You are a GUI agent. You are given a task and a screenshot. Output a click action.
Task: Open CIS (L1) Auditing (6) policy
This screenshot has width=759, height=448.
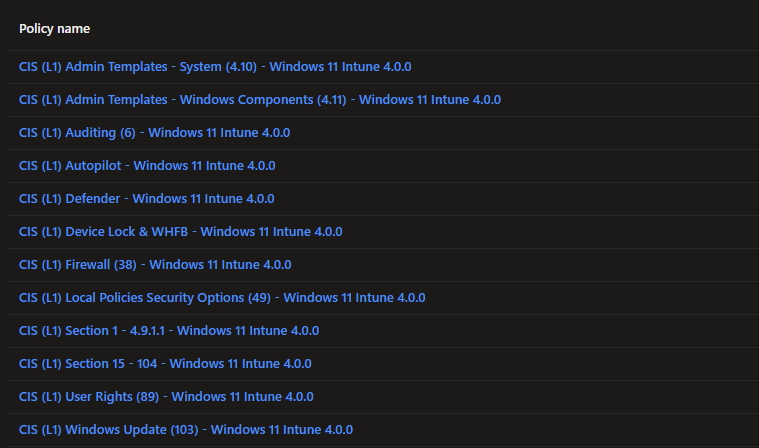pyautogui.click(x=154, y=133)
